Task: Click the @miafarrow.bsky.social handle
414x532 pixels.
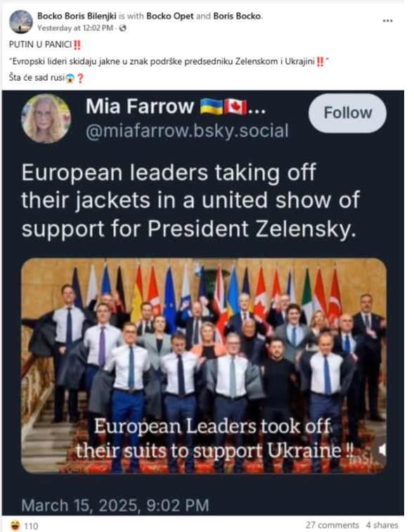Action: [187, 131]
